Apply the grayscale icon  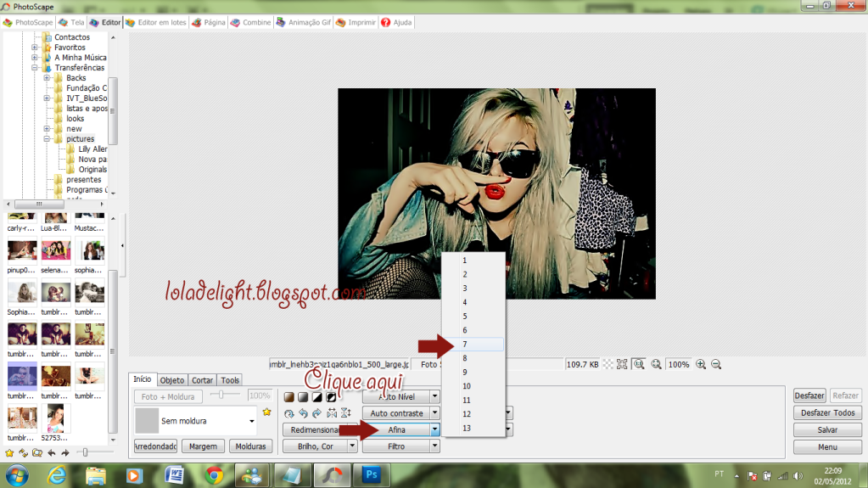(303, 397)
